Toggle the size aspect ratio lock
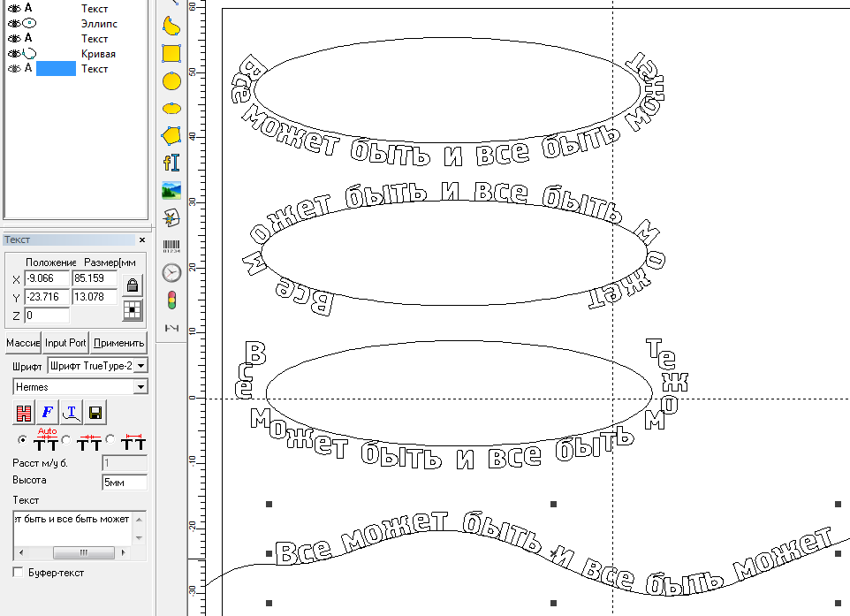This screenshot has height=616, width=850. point(132,285)
